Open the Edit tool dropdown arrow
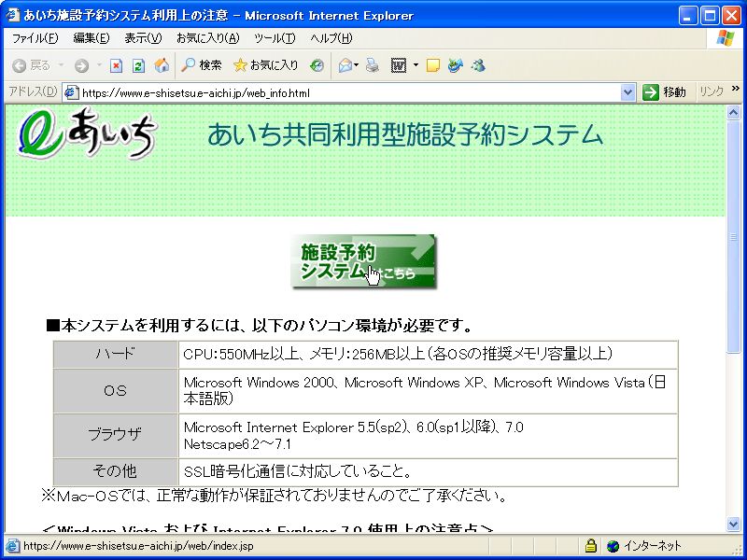The width and height of the screenshot is (747, 560). coord(416,65)
